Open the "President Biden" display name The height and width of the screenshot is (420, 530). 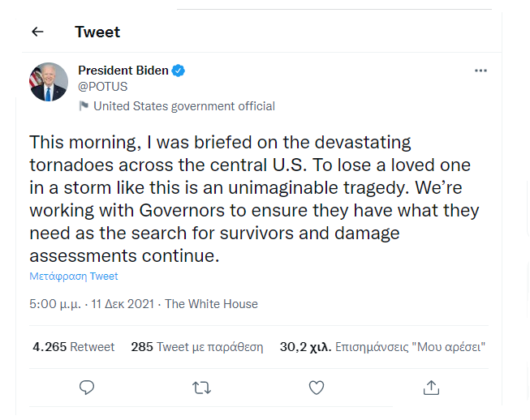pyautogui.click(x=123, y=71)
